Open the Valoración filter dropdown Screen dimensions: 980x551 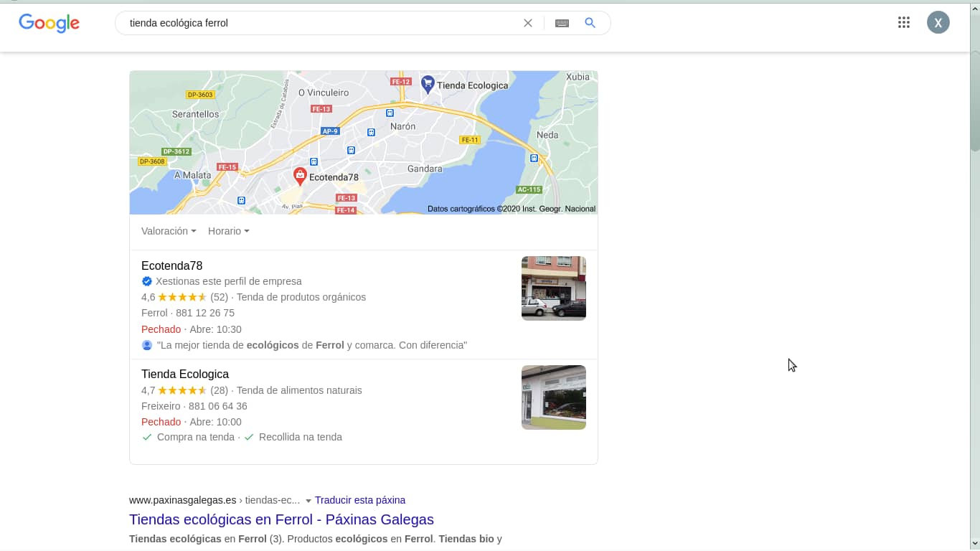point(169,231)
